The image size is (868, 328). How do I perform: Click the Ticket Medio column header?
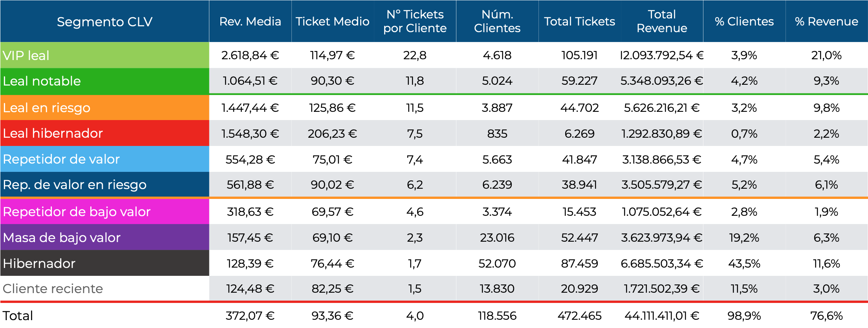332,22
